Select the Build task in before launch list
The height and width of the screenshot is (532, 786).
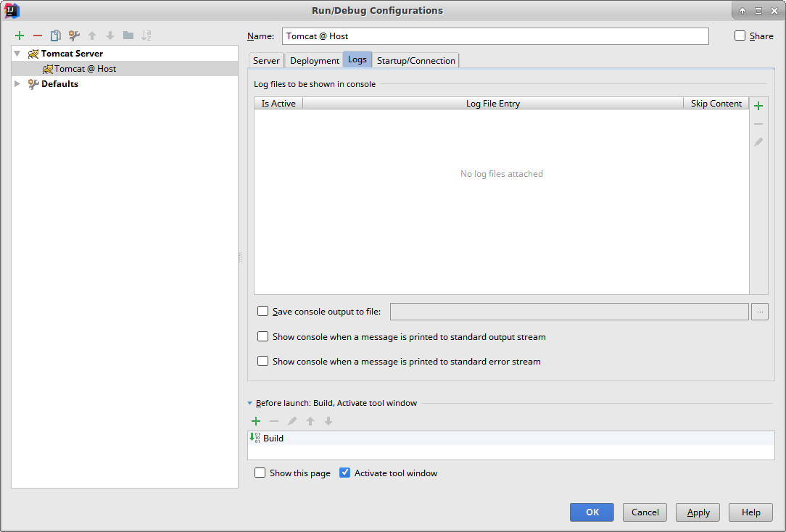tap(273, 439)
